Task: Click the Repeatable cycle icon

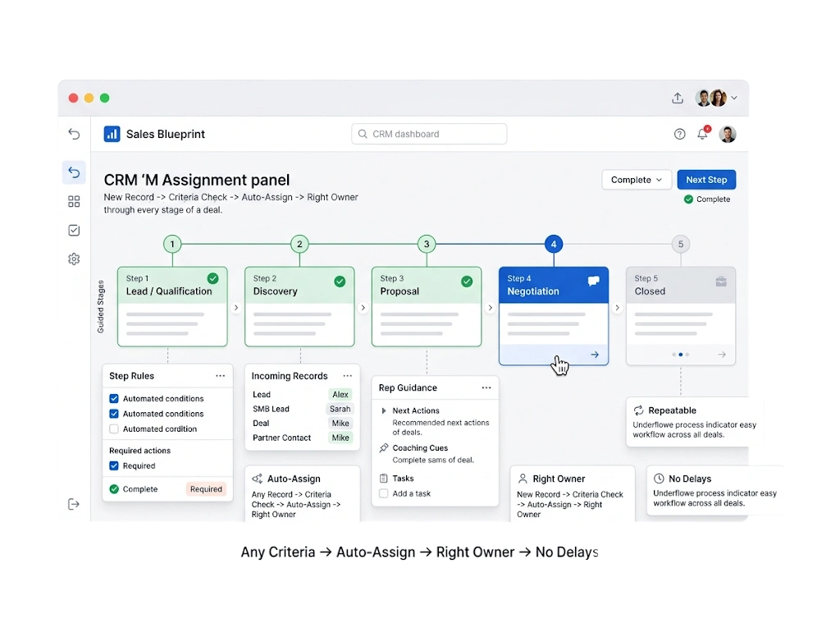Action: coord(638,410)
